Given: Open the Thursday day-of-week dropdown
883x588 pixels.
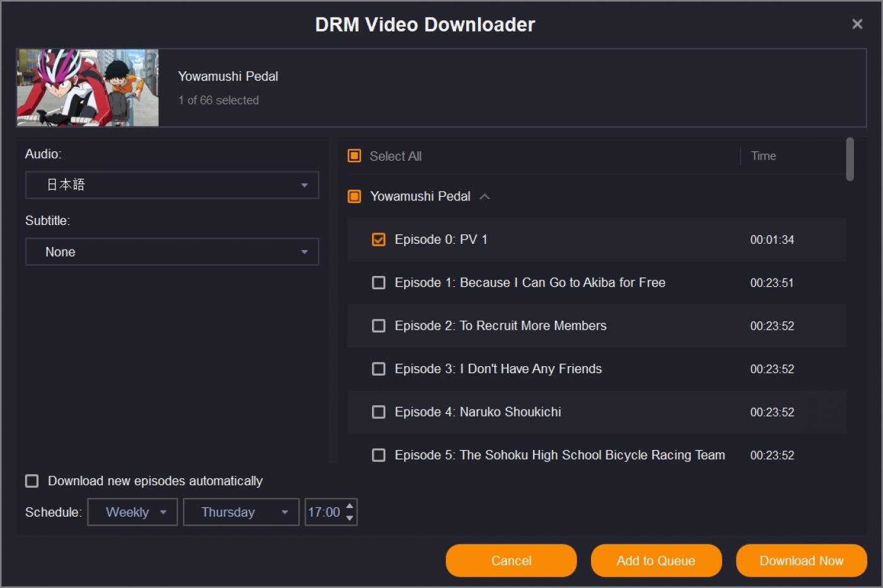Looking at the screenshot, I should click(241, 512).
